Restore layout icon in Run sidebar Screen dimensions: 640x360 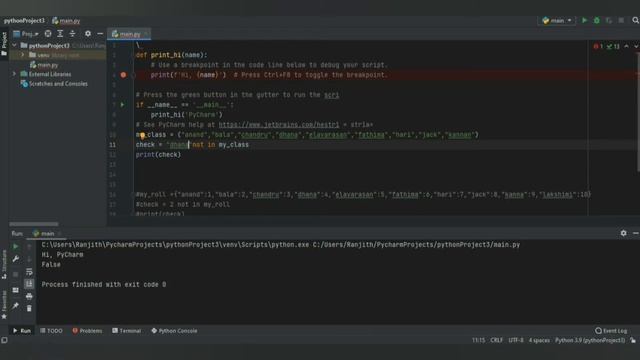[x=16, y=290]
